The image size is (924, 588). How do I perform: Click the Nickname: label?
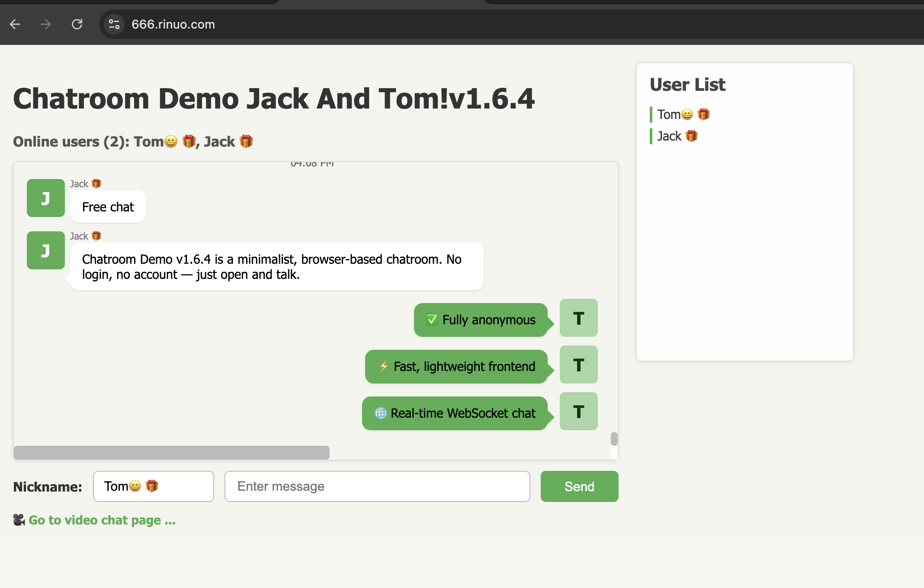pyautogui.click(x=48, y=487)
